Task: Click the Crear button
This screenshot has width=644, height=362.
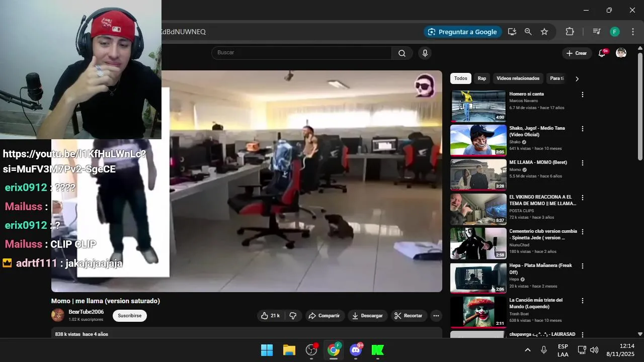Action: 577,53
